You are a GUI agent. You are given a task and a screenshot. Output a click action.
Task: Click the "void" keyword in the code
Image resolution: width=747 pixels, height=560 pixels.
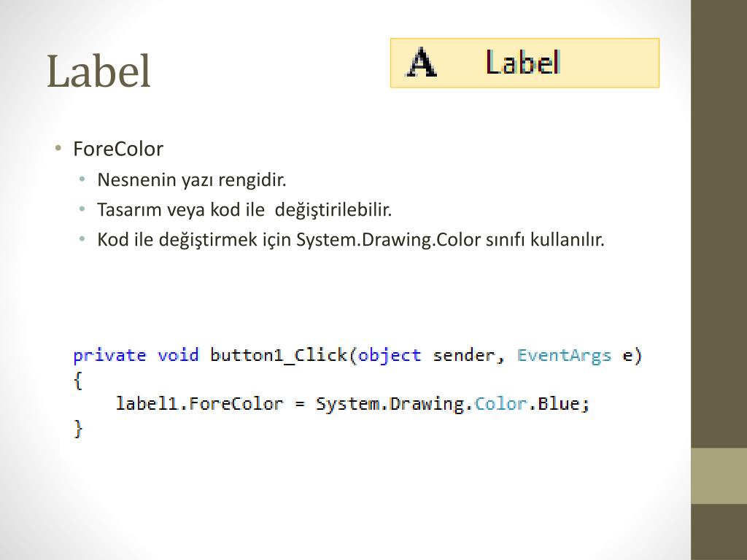178,355
